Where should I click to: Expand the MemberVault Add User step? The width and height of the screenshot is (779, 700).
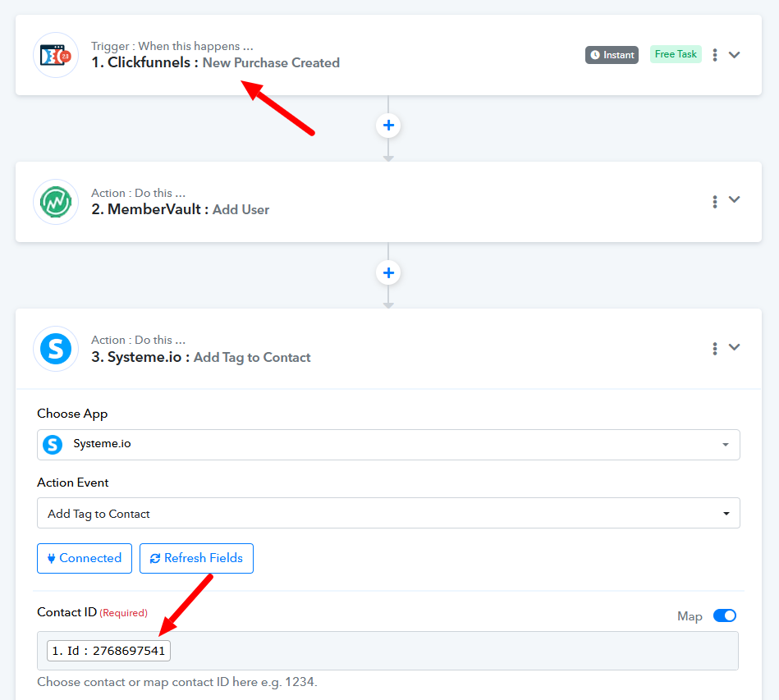point(735,199)
